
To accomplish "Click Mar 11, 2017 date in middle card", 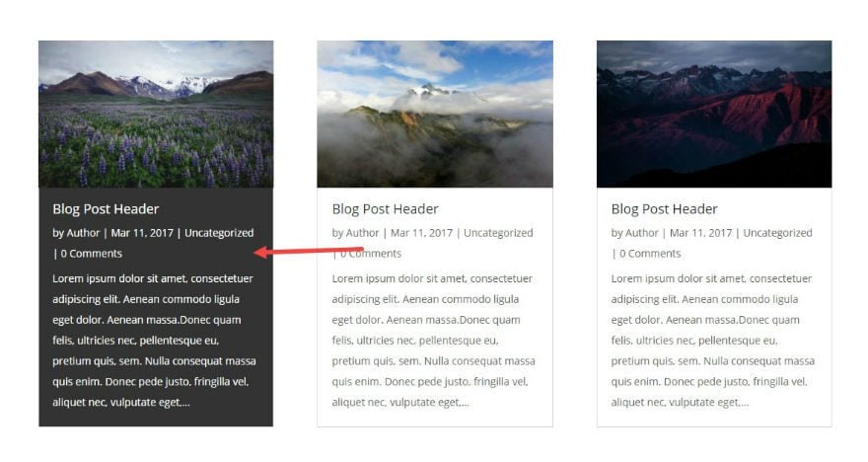I will pyautogui.click(x=422, y=233).
